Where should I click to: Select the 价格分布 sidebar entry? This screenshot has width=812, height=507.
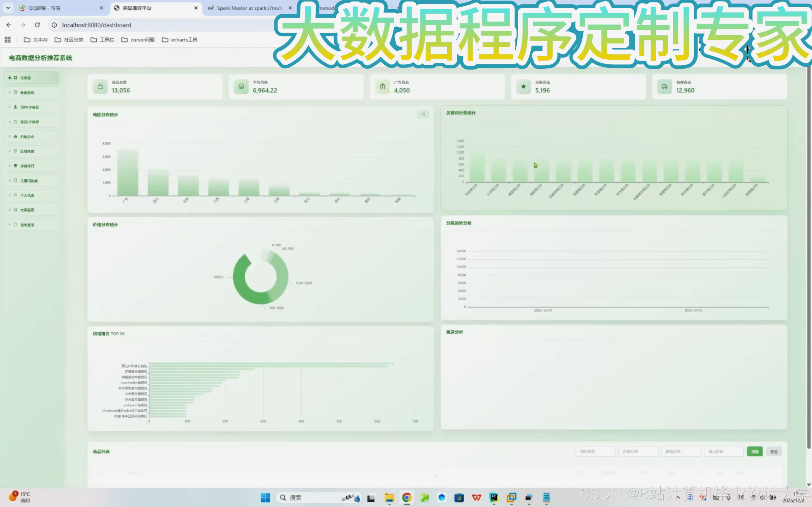(27, 137)
